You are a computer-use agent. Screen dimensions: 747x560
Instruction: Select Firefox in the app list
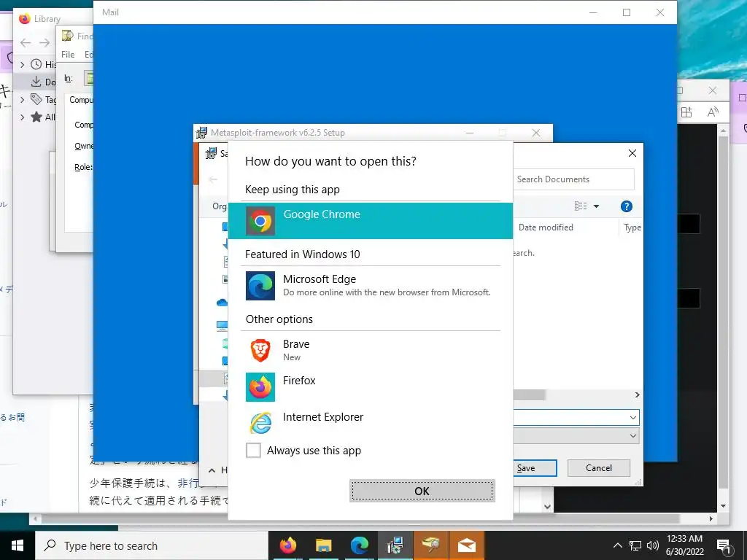pos(370,386)
